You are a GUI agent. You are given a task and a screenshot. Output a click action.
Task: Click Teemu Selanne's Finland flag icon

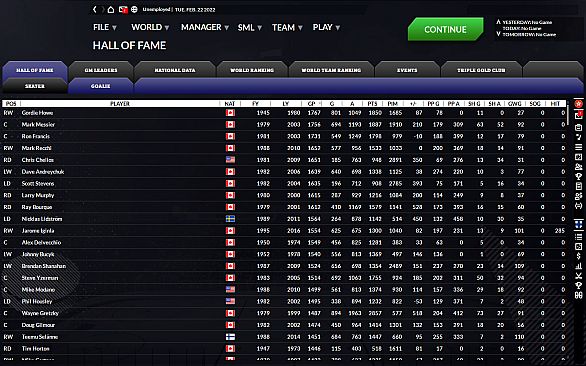click(230, 337)
